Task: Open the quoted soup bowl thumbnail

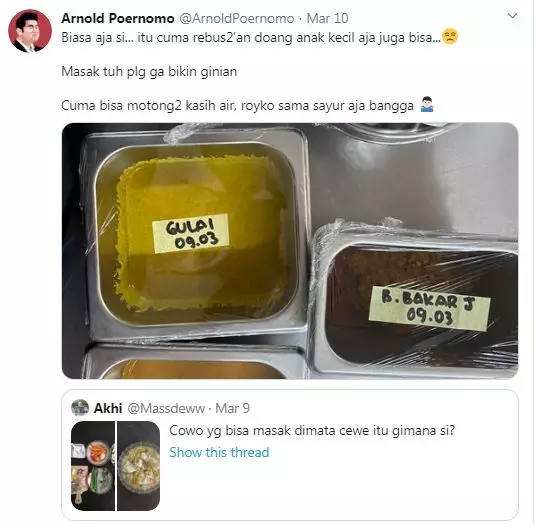Action: [138, 466]
